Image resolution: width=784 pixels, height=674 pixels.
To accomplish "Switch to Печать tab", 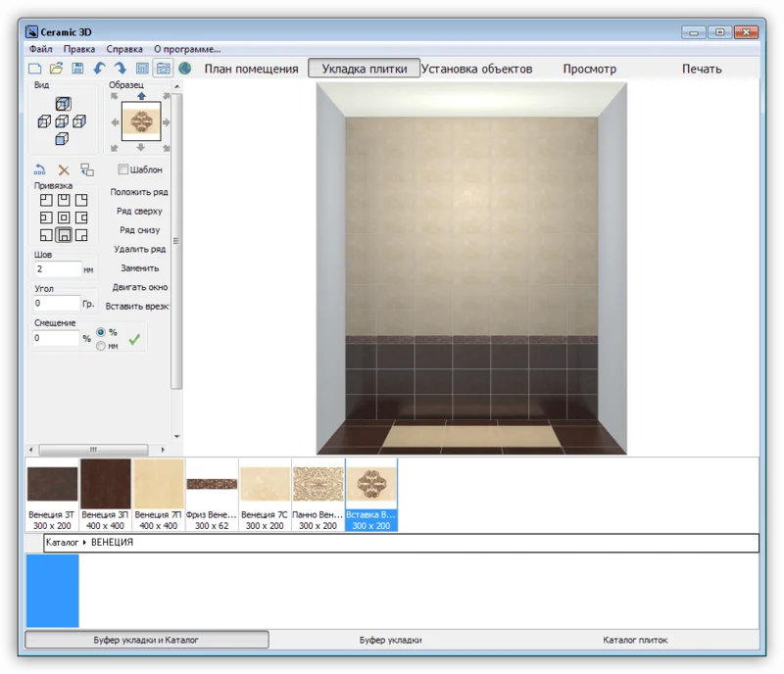I will pos(702,69).
